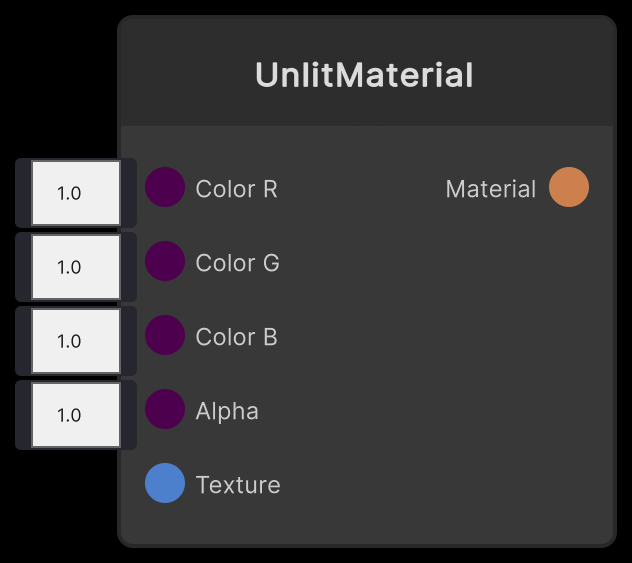Image resolution: width=632 pixels, height=563 pixels.
Task: Click the Color B value box
Action: click(76, 341)
